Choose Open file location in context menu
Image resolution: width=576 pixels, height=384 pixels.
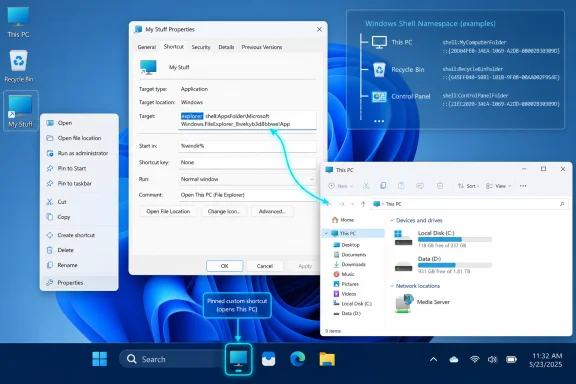tap(79, 138)
